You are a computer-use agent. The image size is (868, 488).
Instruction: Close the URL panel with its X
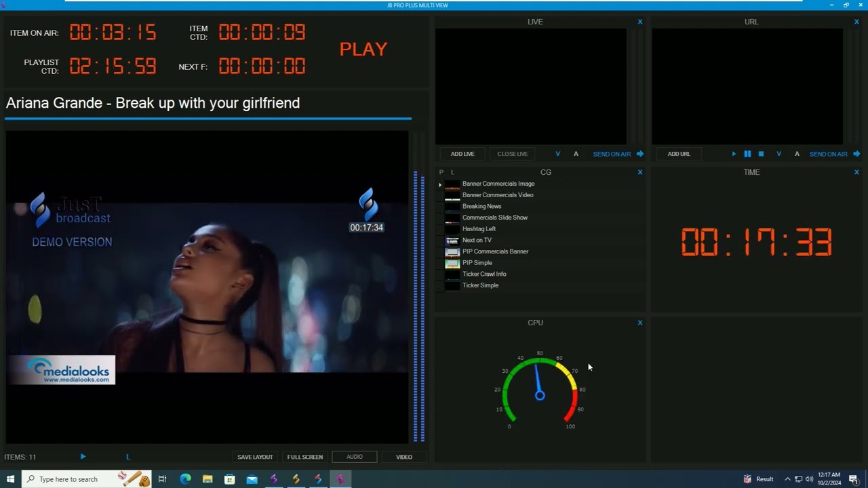(x=856, y=22)
